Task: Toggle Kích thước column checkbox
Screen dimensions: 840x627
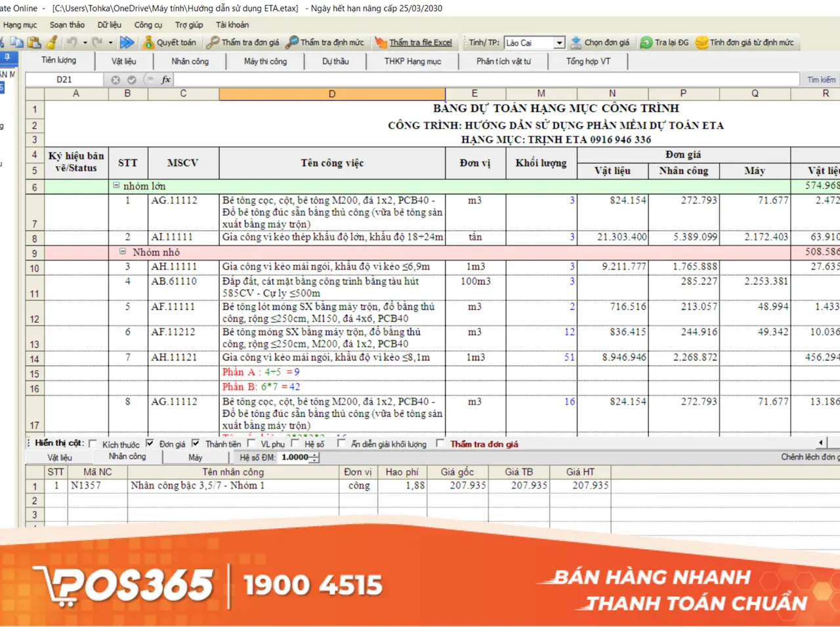Action: tap(93, 444)
